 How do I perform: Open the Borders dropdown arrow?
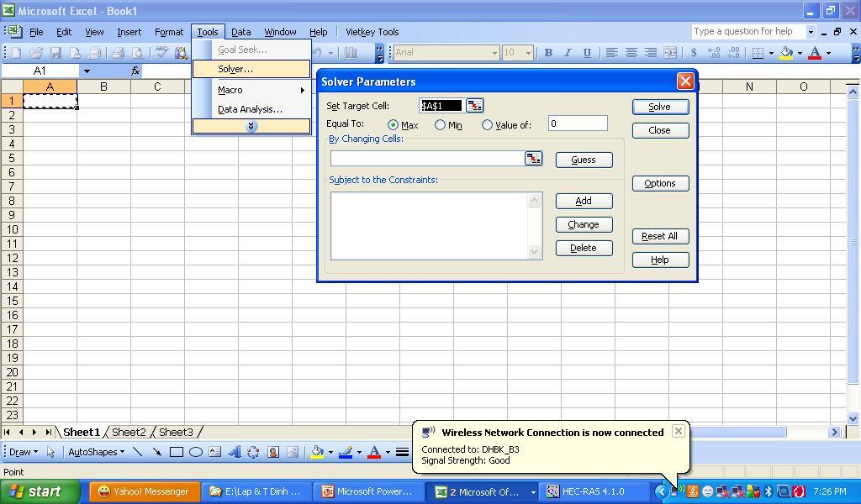tap(771, 53)
